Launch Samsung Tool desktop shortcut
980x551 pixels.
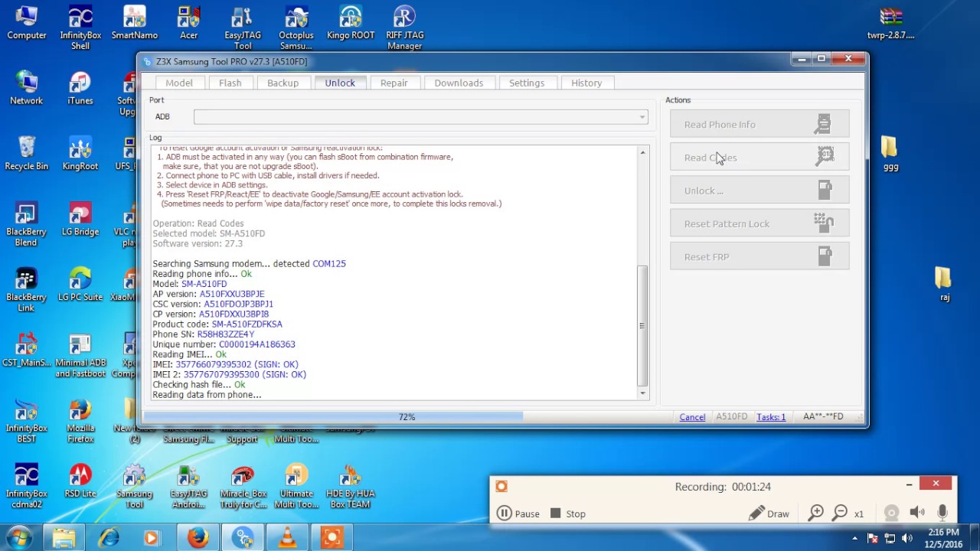(x=135, y=487)
